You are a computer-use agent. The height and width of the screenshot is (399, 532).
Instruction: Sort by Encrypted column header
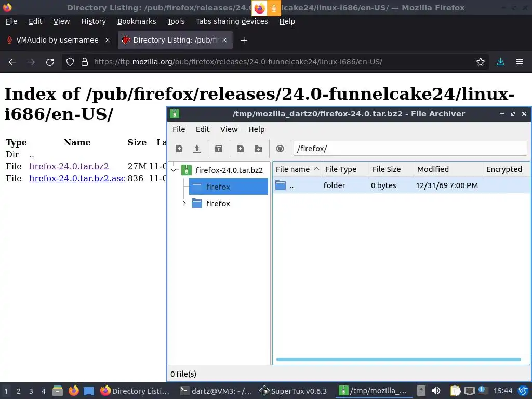(506, 169)
